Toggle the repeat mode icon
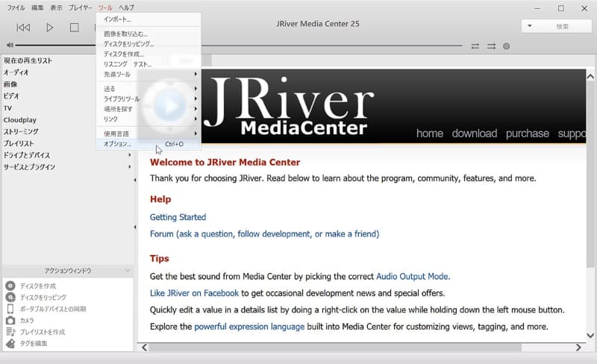 click(x=475, y=46)
